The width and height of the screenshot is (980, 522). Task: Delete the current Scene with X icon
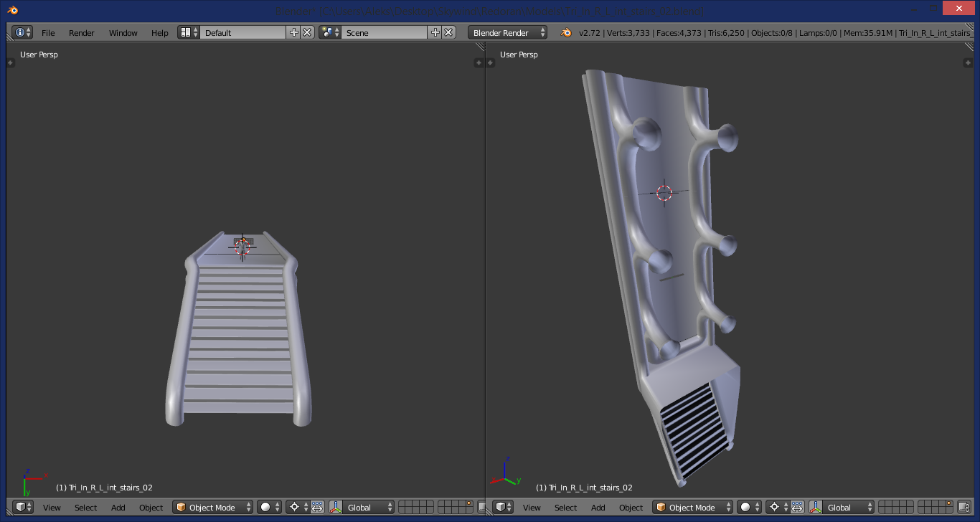tap(448, 33)
